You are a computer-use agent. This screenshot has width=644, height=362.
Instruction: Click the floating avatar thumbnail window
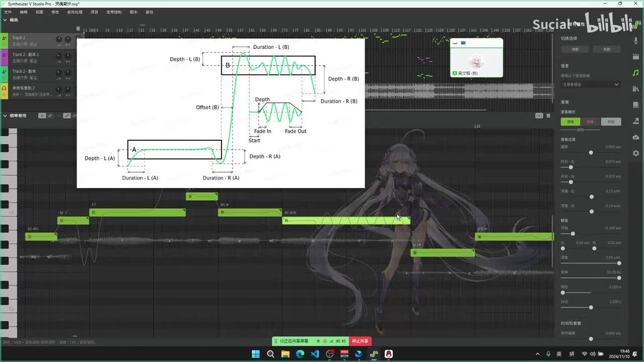pyautogui.click(x=476, y=58)
